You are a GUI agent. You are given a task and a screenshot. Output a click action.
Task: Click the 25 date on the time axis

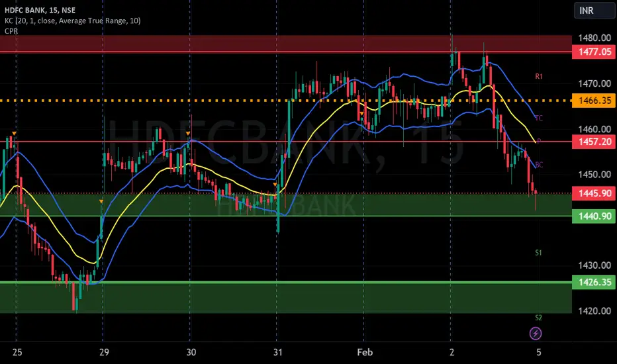17,352
